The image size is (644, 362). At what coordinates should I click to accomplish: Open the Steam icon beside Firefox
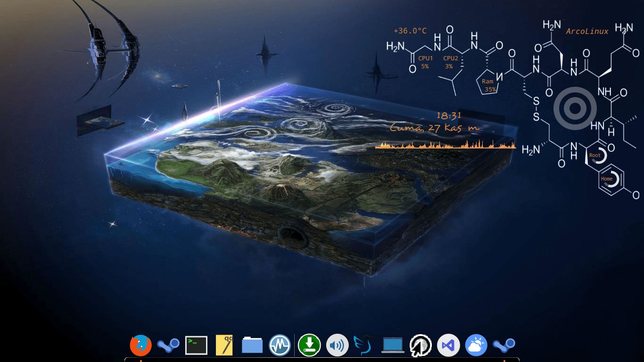[x=168, y=346]
